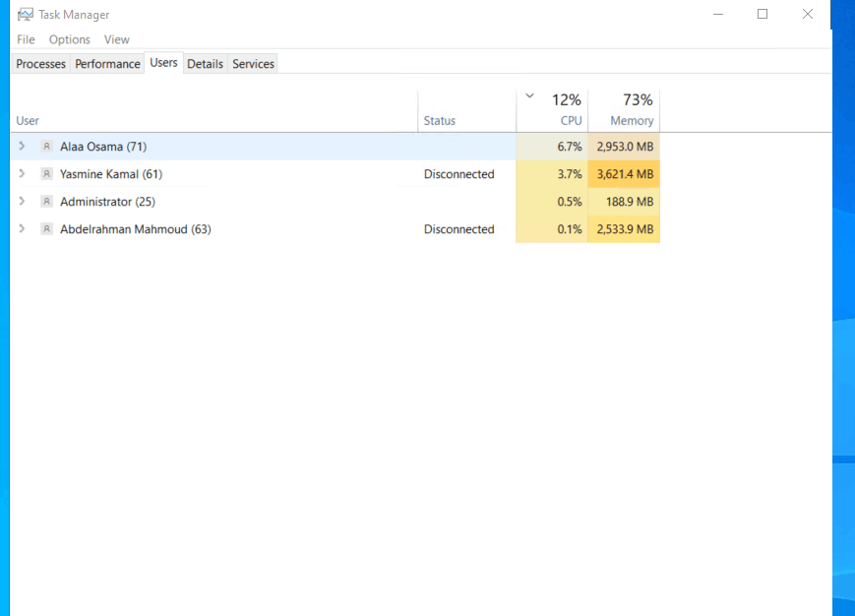Image resolution: width=855 pixels, height=616 pixels.
Task: Sort users by the Memory column header
Action: (x=624, y=110)
